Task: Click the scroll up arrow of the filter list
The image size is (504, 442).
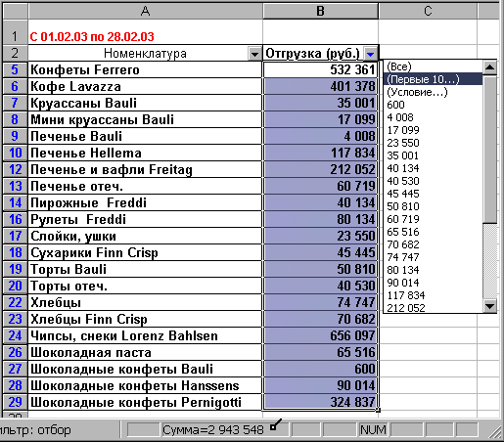Action: pyautogui.click(x=489, y=67)
